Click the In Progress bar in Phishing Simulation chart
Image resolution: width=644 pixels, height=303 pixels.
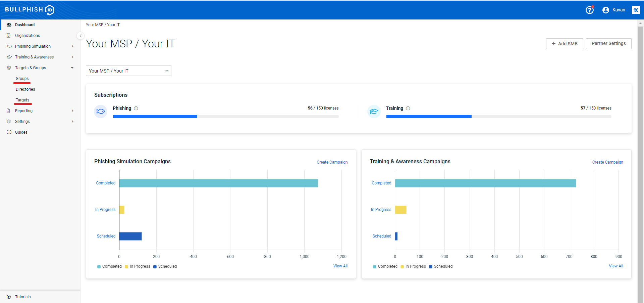[x=122, y=210]
